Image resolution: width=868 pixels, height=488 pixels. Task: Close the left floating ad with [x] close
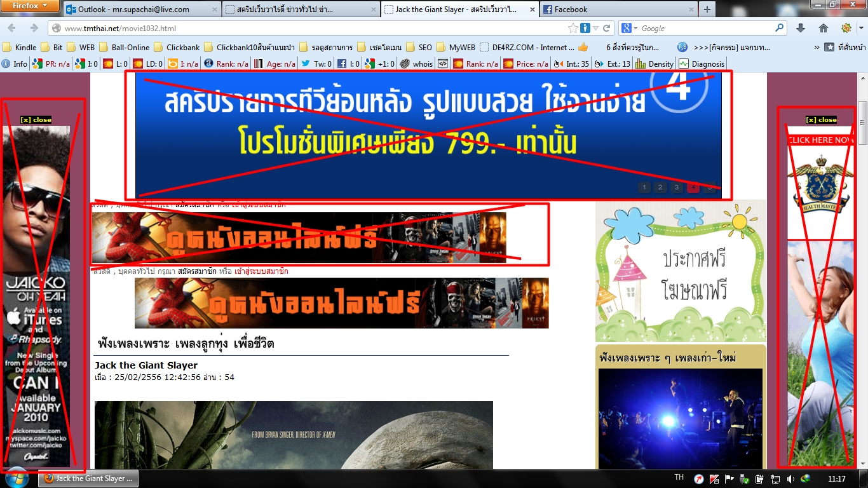pyautogui.click(x=36, y=119)
